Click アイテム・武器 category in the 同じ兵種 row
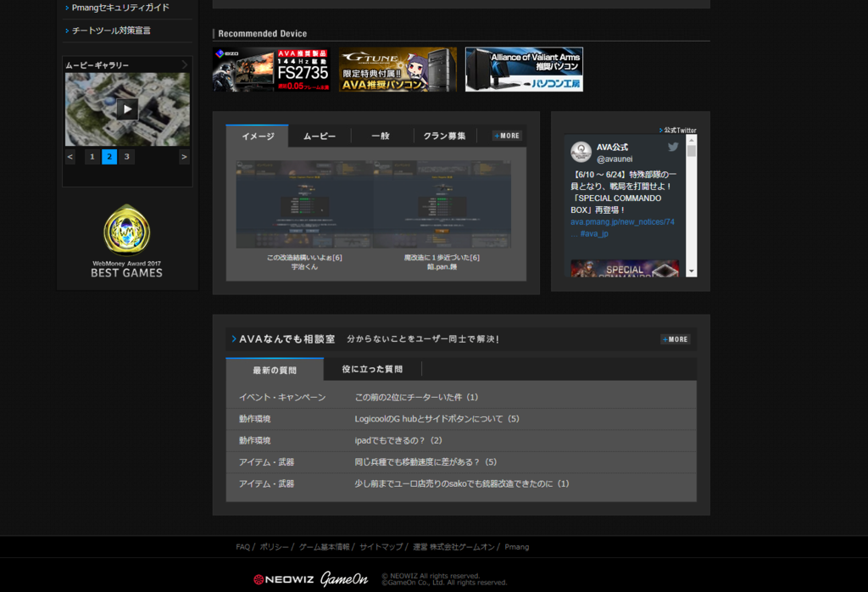Screen dimensions: 868x592 (266, 462)
